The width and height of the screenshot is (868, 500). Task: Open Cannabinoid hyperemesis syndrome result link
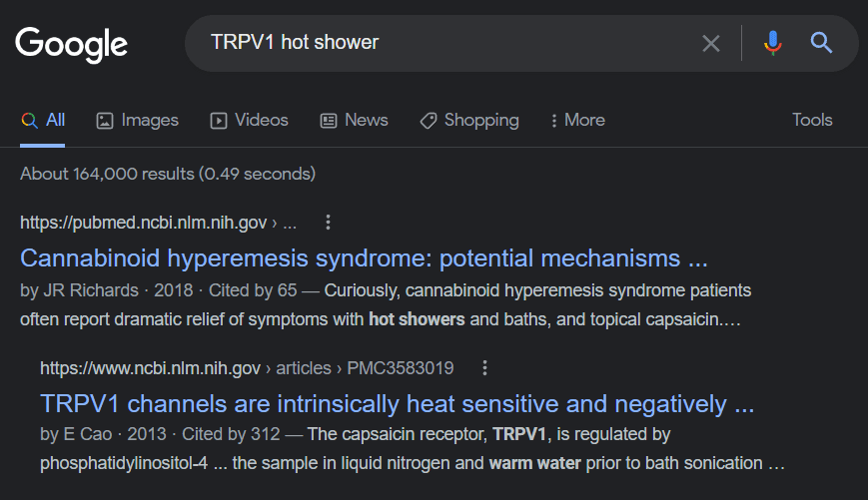tap(364, 258)
